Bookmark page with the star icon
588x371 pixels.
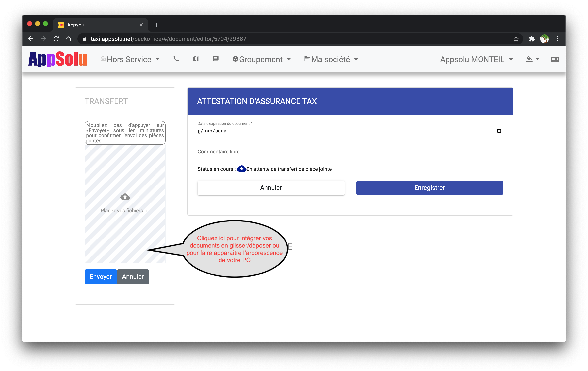point(516,39)
